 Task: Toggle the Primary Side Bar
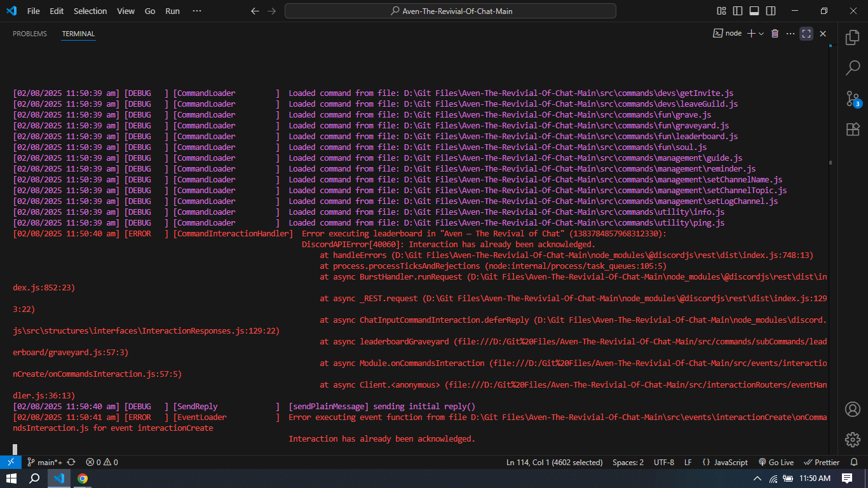point(738,11)
